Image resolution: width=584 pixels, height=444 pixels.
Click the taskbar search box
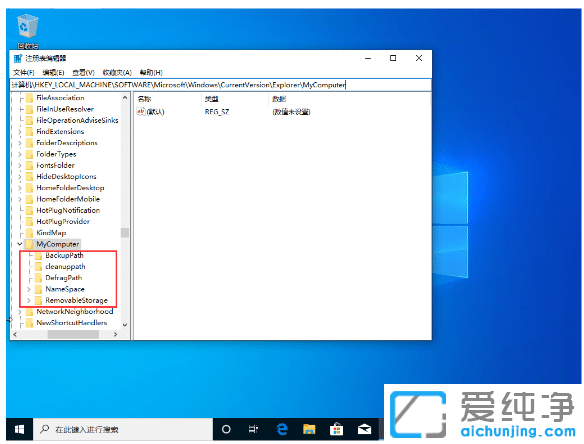pyautogui.click(x=123, y=429)
